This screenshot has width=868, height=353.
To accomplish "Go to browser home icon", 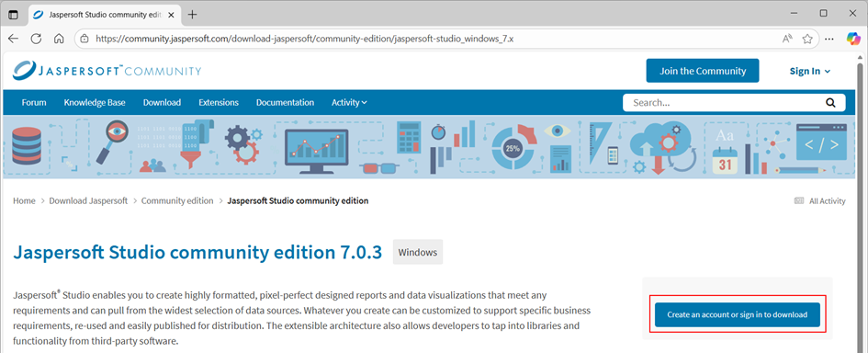I will [x=59, y=39].
